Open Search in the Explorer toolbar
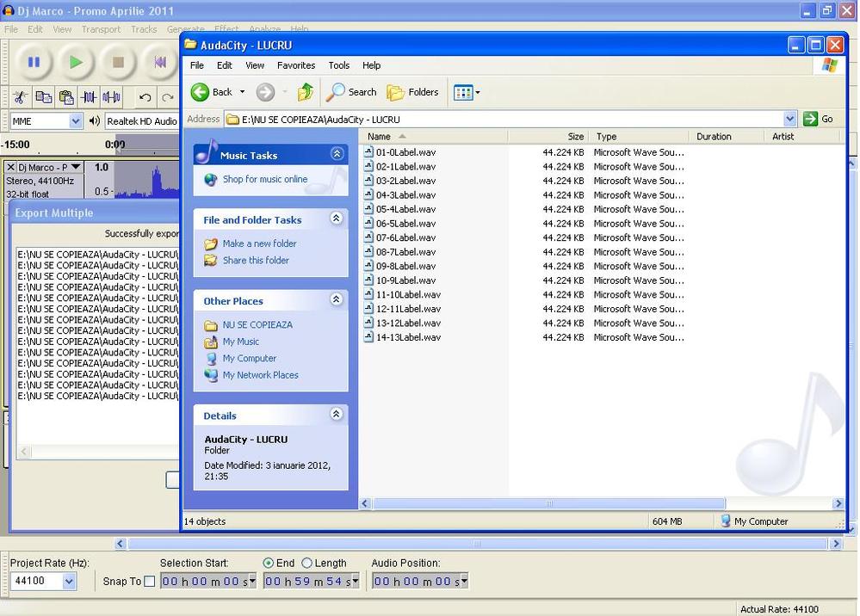 point(351,92)
